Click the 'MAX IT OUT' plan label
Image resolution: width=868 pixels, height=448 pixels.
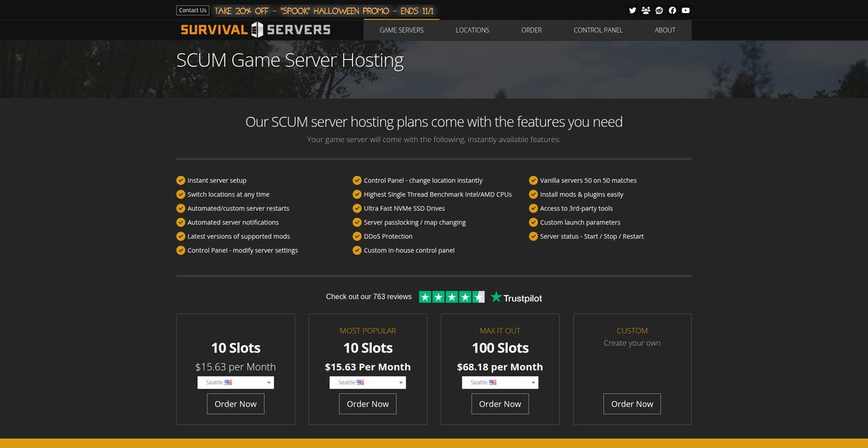[500, 331]
